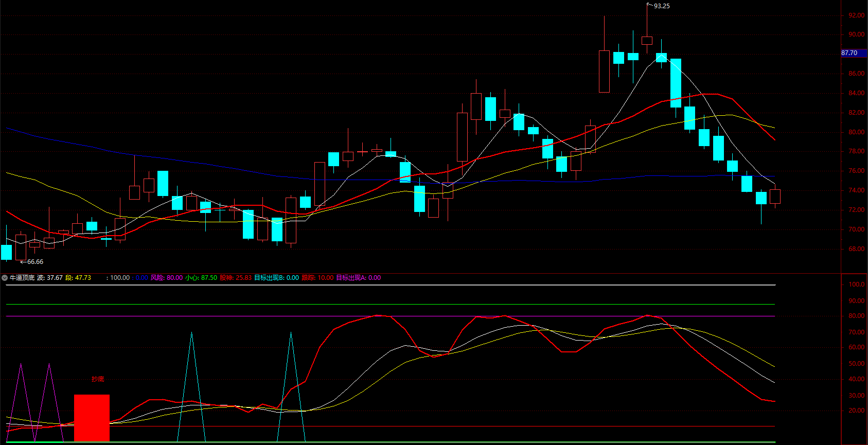Click the 68.00 price axis label

857,249
